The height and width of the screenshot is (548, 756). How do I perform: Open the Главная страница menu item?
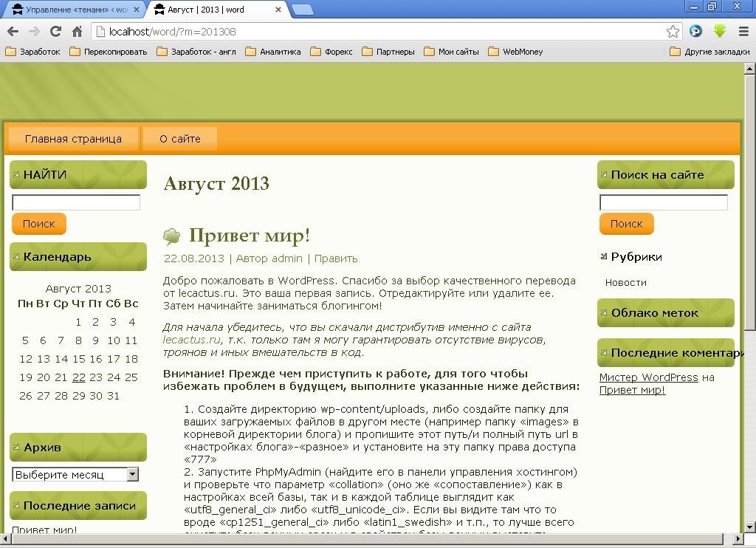pos(73,139)
